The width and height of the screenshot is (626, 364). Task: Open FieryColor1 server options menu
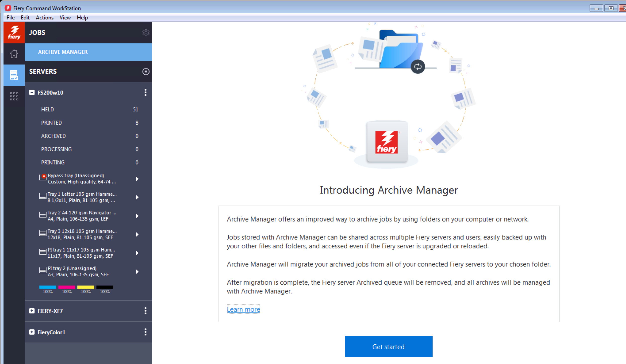(146, 332)
